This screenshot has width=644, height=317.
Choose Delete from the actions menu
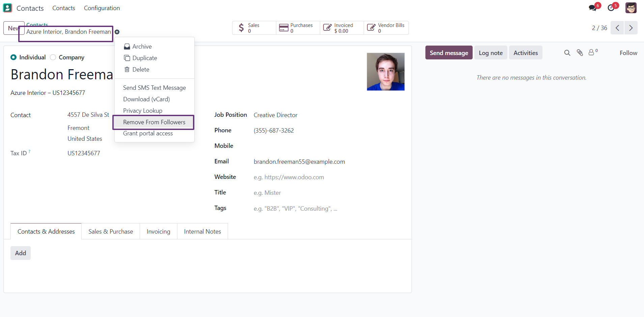(155, 70)
